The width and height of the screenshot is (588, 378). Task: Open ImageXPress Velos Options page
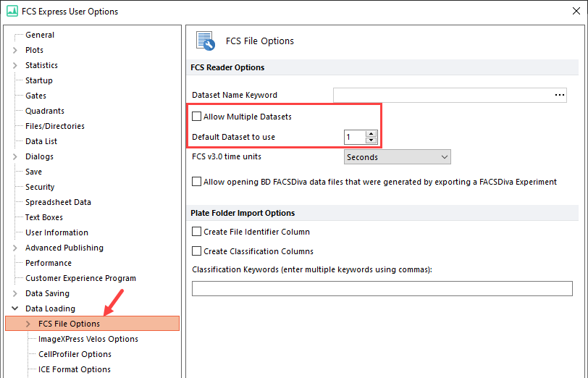click(x=88, y=339)
